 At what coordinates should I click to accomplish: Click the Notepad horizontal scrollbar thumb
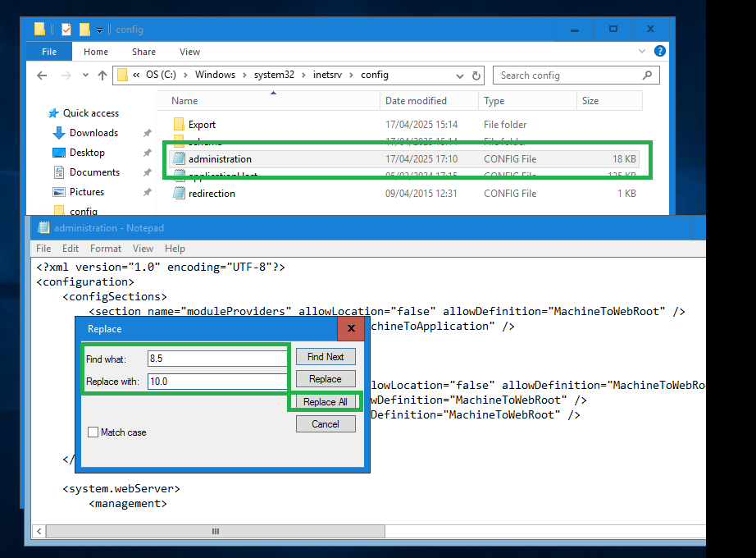[x=216, y=531]
